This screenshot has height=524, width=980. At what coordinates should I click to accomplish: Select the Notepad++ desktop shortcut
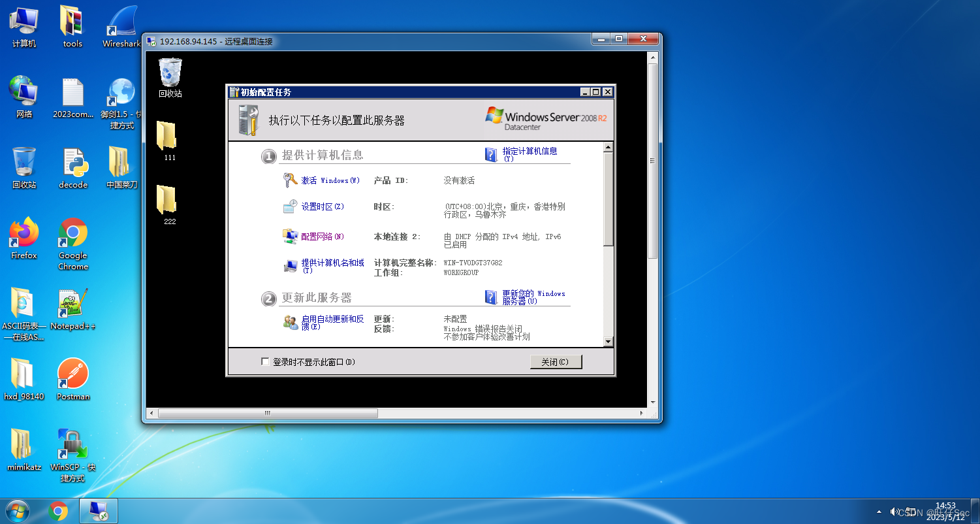(x=72, y=308)
